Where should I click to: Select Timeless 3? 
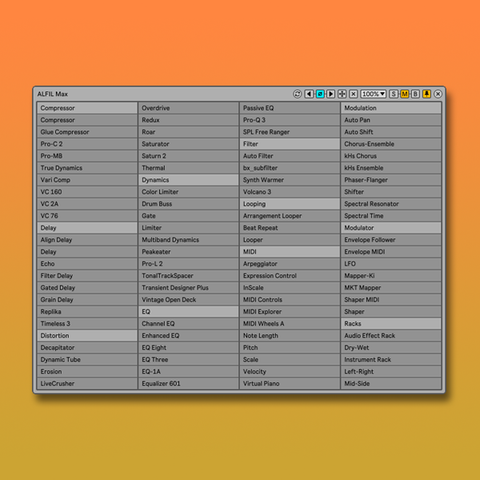(87, 324)
